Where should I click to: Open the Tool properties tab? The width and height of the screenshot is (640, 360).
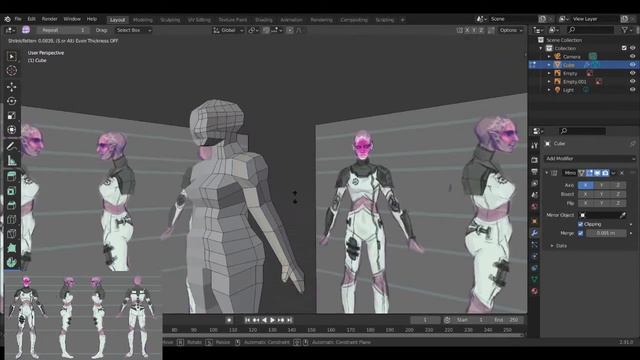pos(534,145)
